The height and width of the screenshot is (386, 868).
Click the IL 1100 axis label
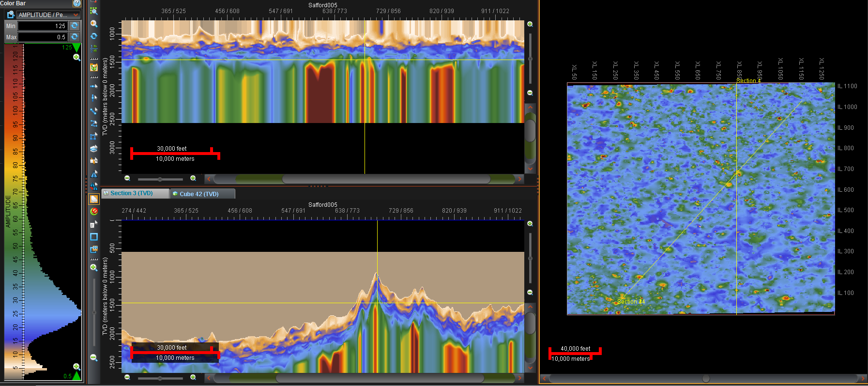(847, 86)
